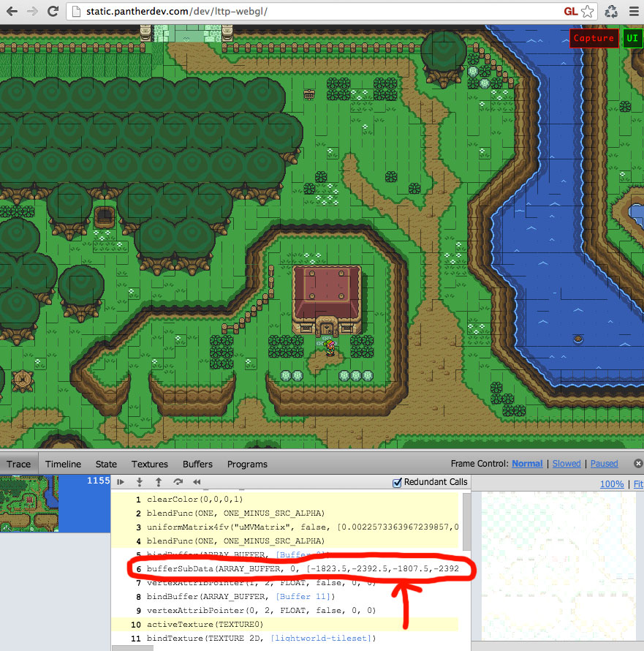Click the trace list vertical scrollbar
This screenshot has height=651, width=644.
466,522
